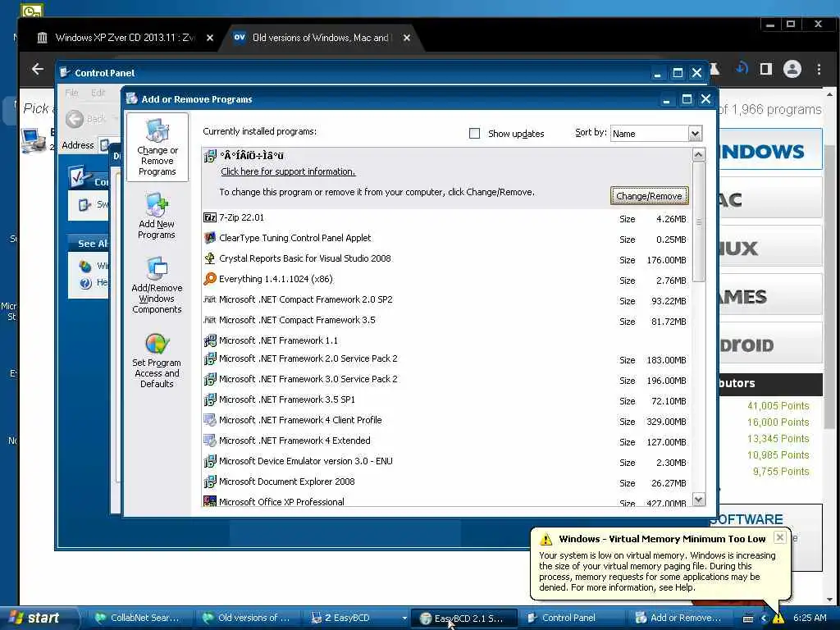The image size is (840, 630).
Task: Click 41,005 Points contributor entry
Action: (x=778, y=406)
